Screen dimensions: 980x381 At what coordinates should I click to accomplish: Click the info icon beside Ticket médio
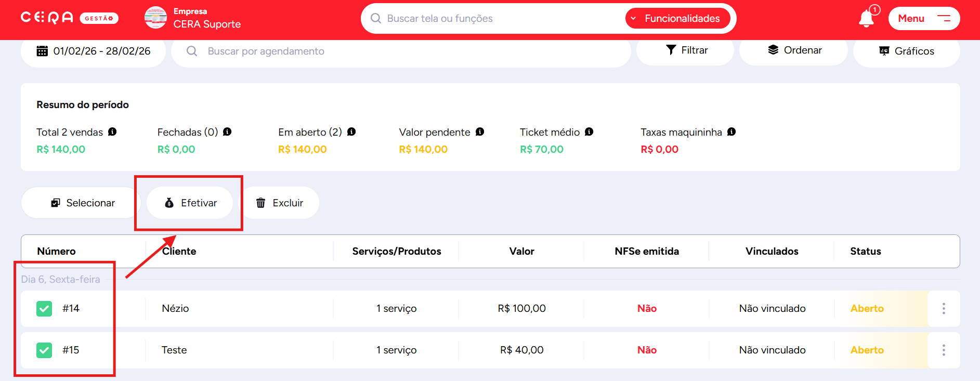589,132
